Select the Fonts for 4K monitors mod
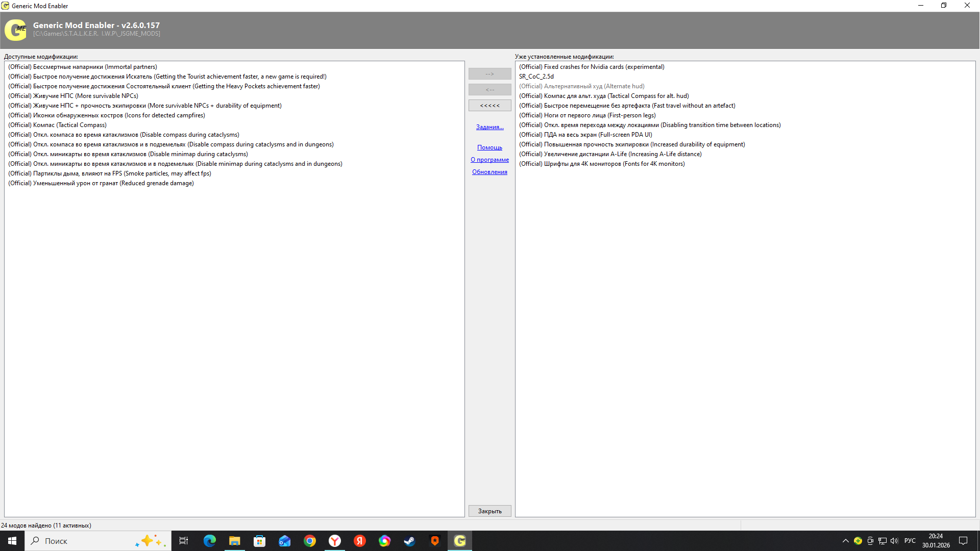Viewport: 980px width, 551px height. click(x=602, y=164)
